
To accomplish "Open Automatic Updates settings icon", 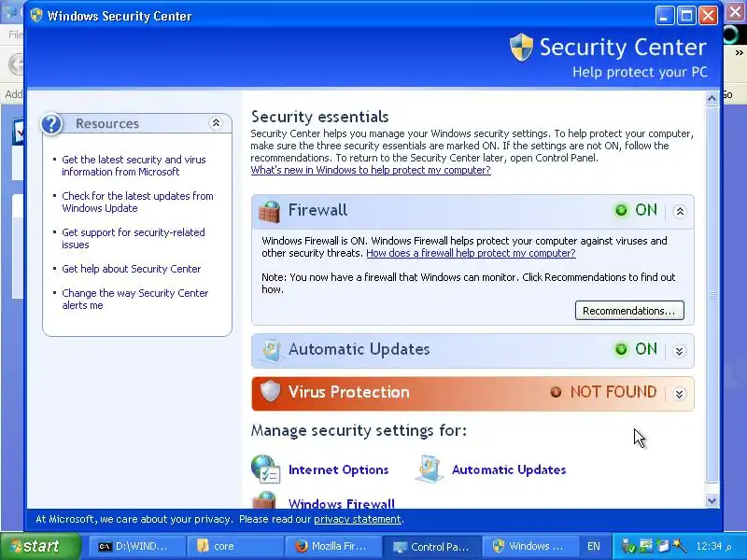I will click(430, 469).
